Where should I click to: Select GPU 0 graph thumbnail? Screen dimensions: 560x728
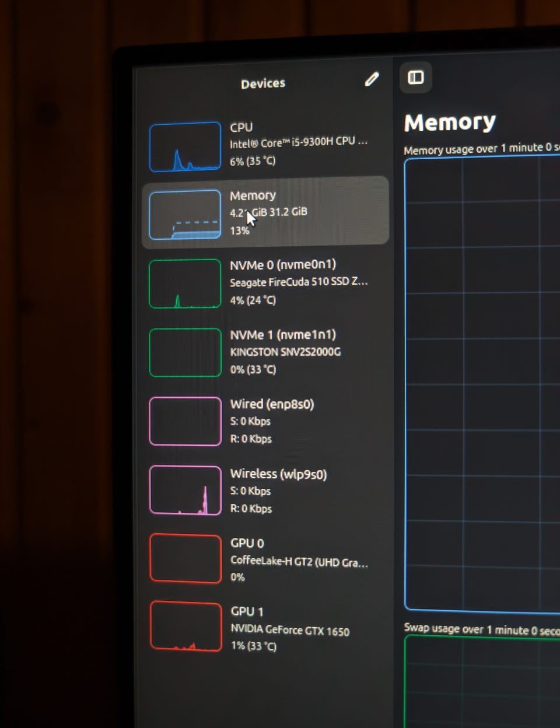185,558
